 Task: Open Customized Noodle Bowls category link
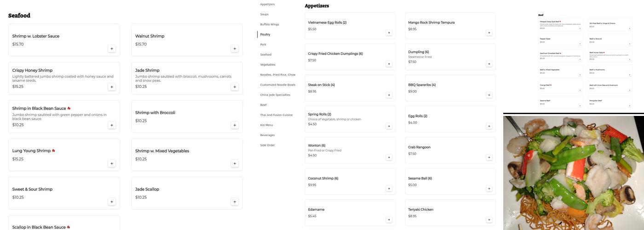point(277,85)
